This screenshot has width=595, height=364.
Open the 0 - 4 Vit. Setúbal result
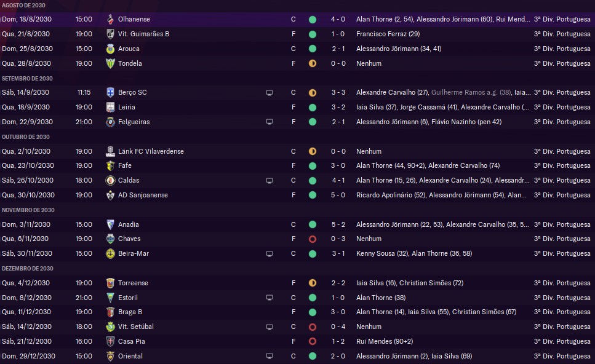coord(338,326)
